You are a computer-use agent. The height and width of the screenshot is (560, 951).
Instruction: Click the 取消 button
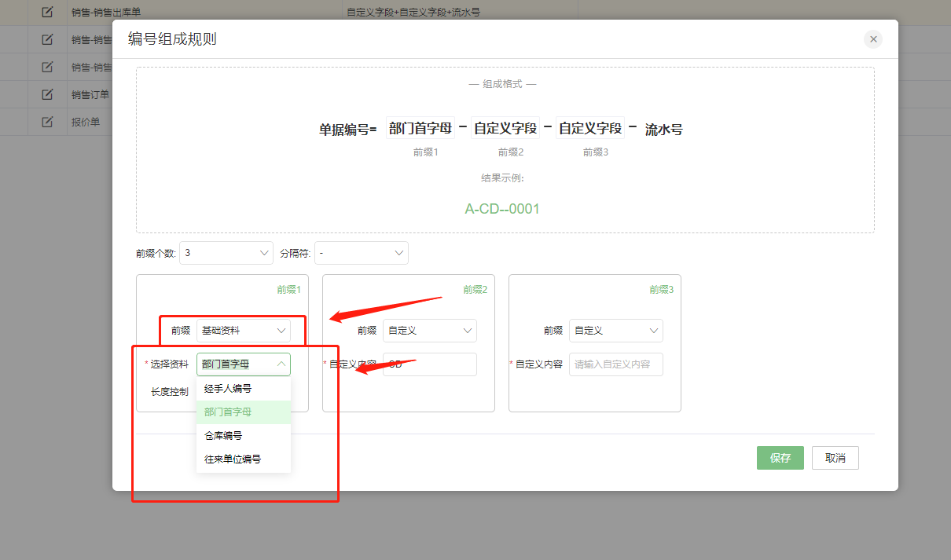tap(835, 458)
